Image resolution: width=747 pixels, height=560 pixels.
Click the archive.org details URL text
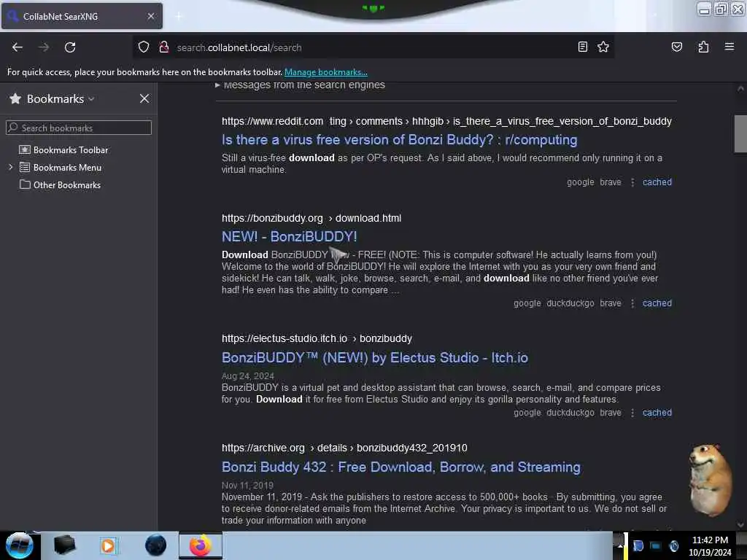tap(344, 448)
